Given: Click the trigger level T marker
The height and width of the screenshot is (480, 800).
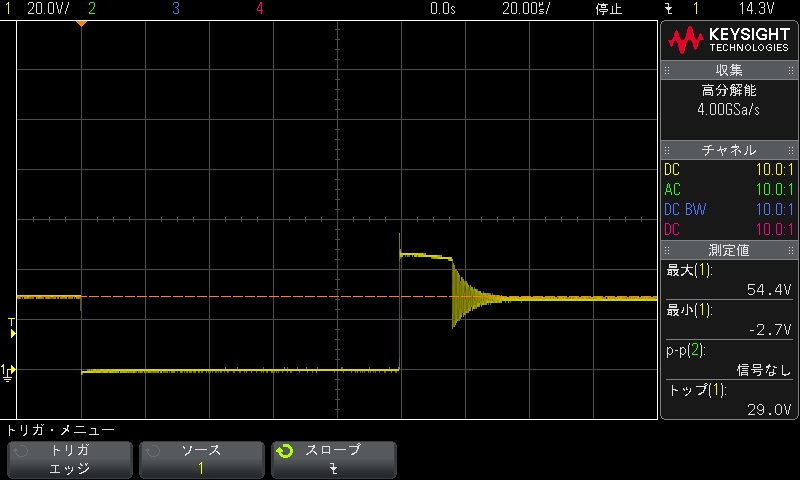Looking at the screenshot, I should pos(11,321).
